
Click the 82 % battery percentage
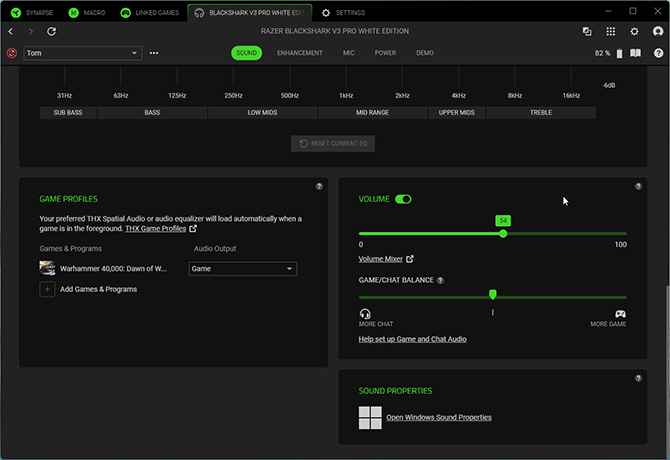pyautogui.click(x=602, y=53)
